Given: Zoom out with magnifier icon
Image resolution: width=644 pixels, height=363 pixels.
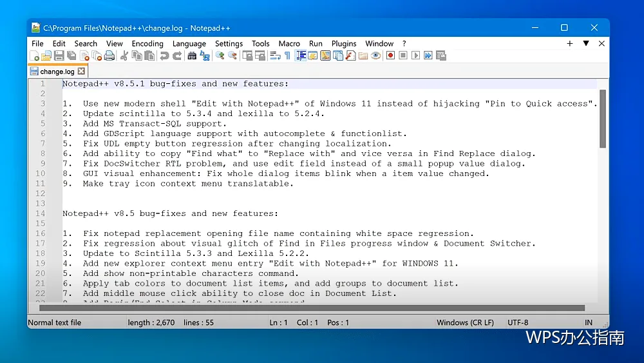Looking at the screenshot, I should click(232, 55).
